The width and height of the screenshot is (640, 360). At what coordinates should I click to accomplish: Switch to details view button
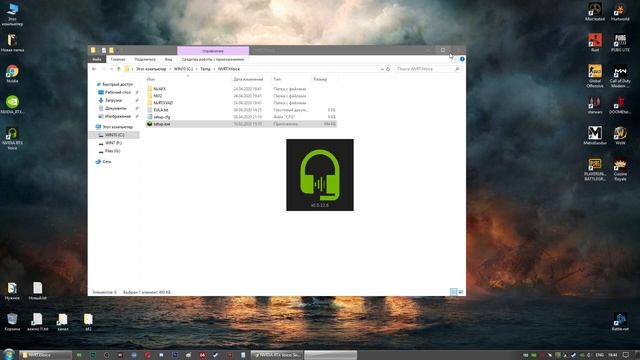click(453, 292)
